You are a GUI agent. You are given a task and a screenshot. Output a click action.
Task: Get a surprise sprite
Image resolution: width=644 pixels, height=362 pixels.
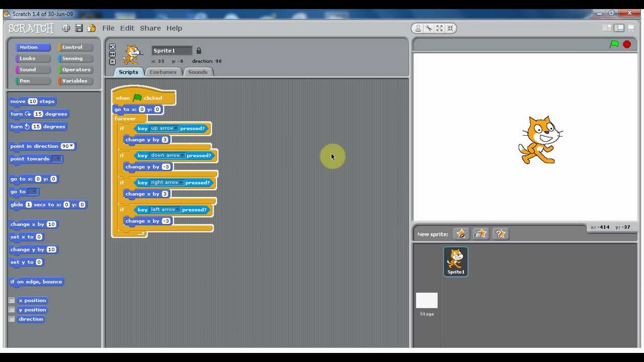(500, 234)
